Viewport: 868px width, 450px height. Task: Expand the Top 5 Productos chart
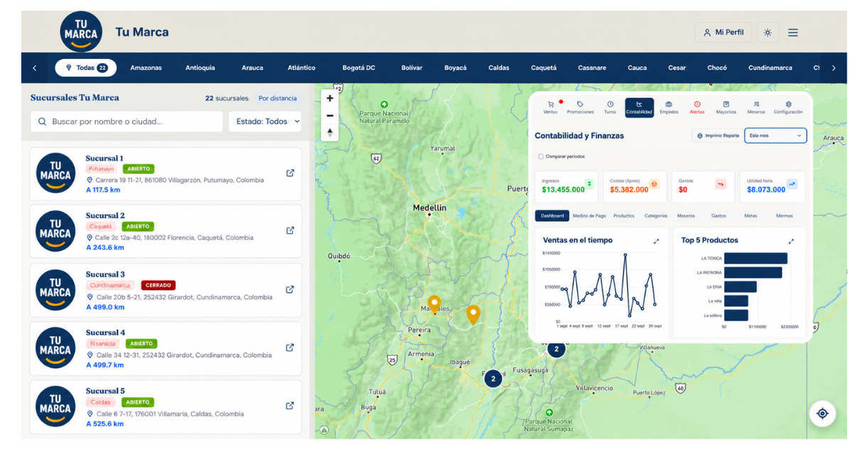(791, 241)
